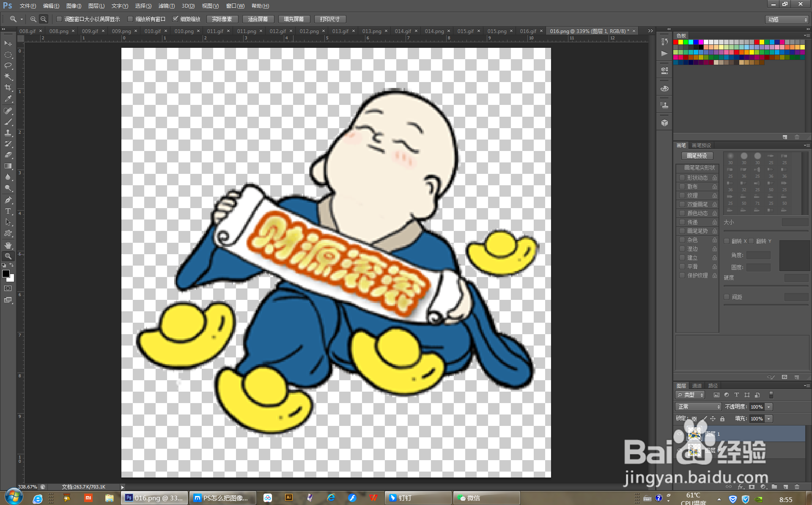812x505 pixels.
Task: Open the 动感 workspace dropdown
Action: 787,19
